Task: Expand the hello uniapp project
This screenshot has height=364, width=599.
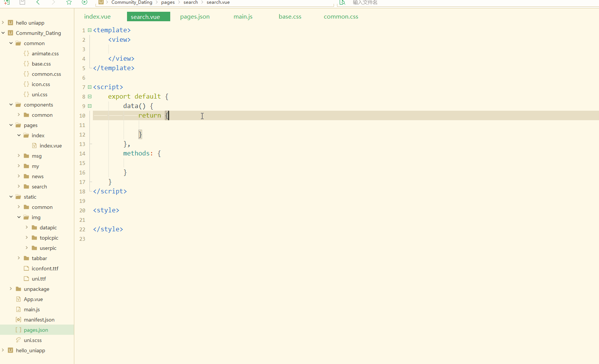Action: tap(3, 23)
